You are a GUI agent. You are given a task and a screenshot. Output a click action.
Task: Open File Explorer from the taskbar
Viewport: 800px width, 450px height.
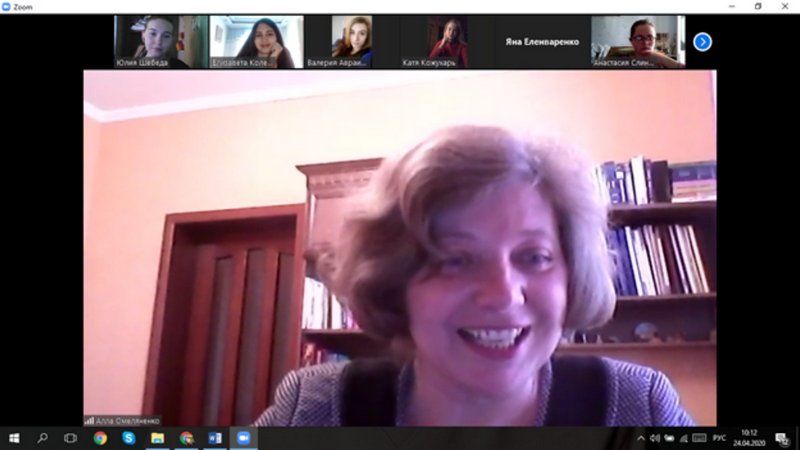tap(157, 438)
